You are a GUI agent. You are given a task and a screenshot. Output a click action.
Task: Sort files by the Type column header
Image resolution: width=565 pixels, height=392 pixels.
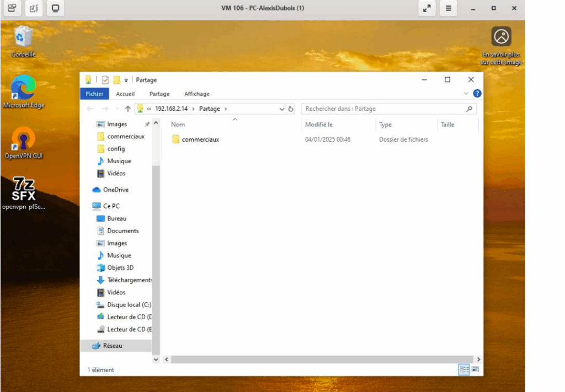(385, 125)
